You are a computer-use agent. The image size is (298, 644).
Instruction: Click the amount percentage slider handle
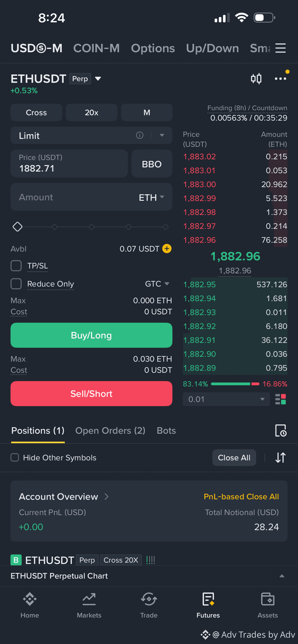point(17,227)
